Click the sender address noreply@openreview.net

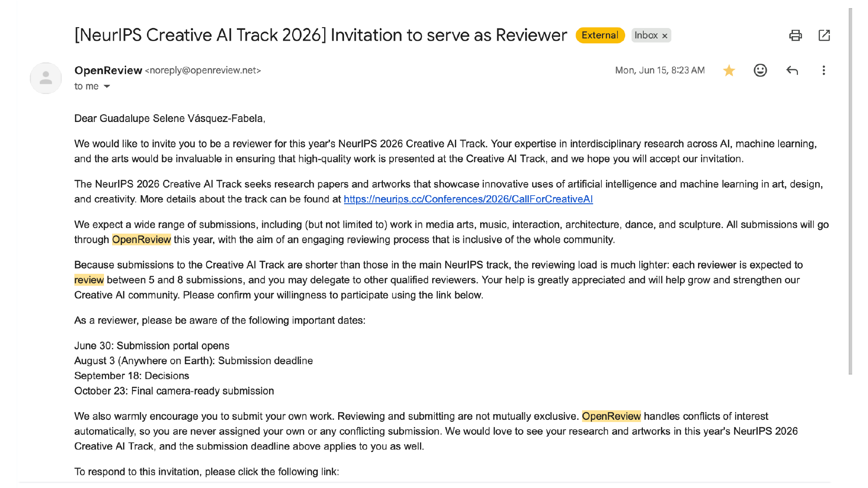click(x=203, y=70)
